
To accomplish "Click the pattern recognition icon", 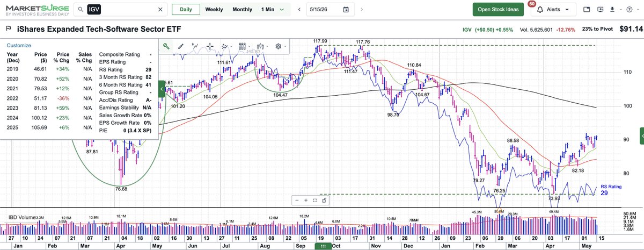I will pyautogui.click(x=224, y=46).
